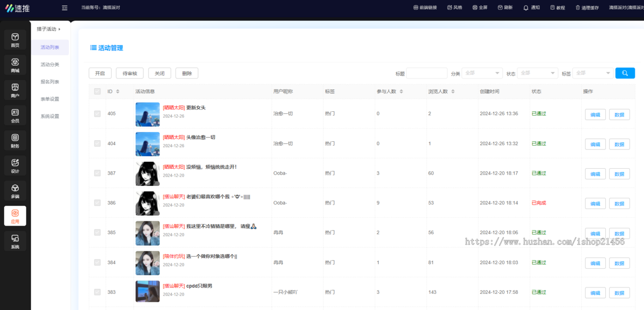Click the 143 views value in row 383
Image resolution: width=644 pixels, height=310 pixels.
click(433, 292)
